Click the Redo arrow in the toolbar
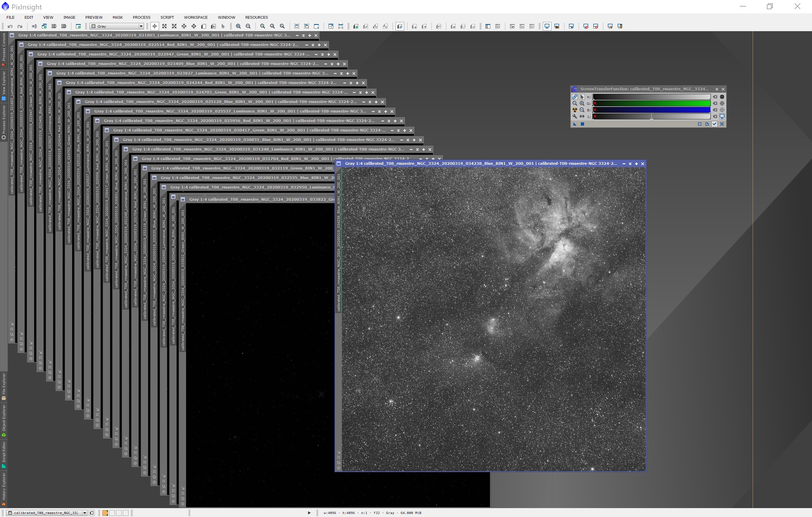The height and width of the screenshot is (517, 812). 20,26
